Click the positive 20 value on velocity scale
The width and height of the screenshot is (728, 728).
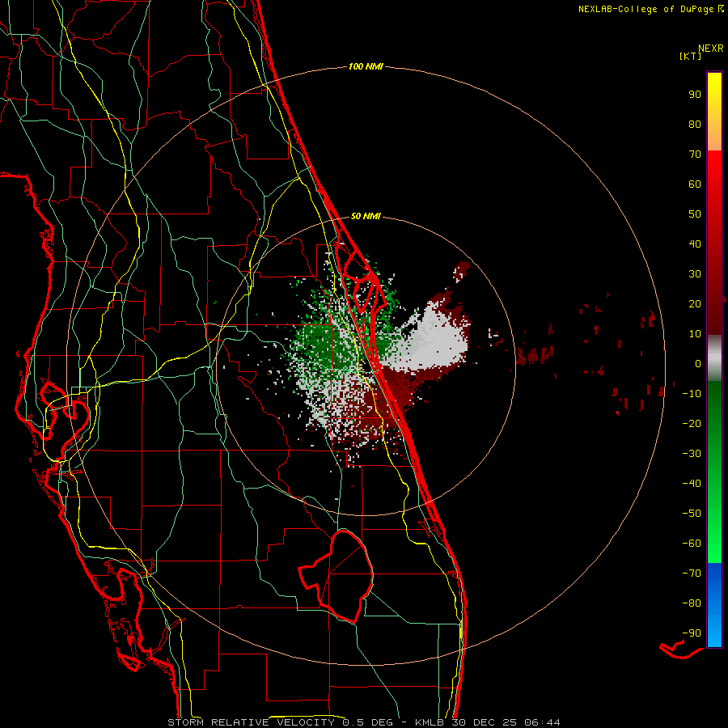pos(695,303)
